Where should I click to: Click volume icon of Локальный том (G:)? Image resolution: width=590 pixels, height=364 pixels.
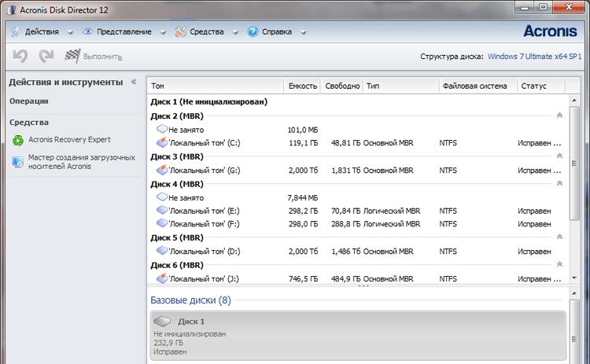162,170
